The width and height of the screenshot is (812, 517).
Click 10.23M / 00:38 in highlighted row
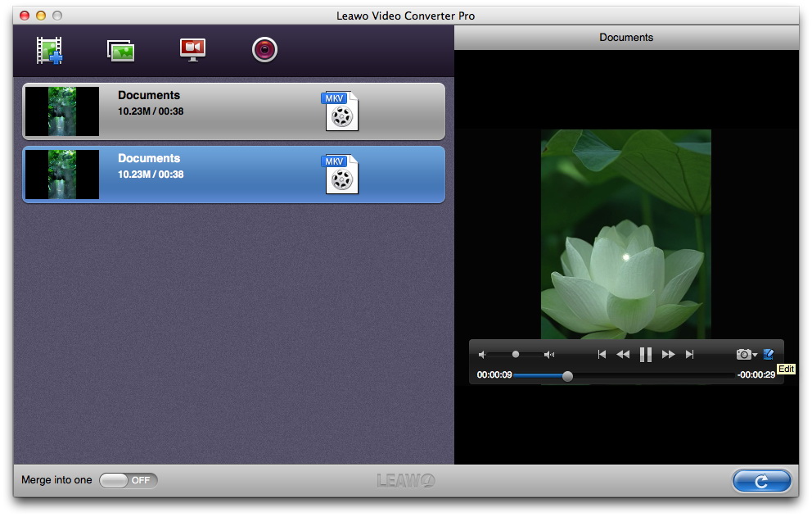coord(151,175)
